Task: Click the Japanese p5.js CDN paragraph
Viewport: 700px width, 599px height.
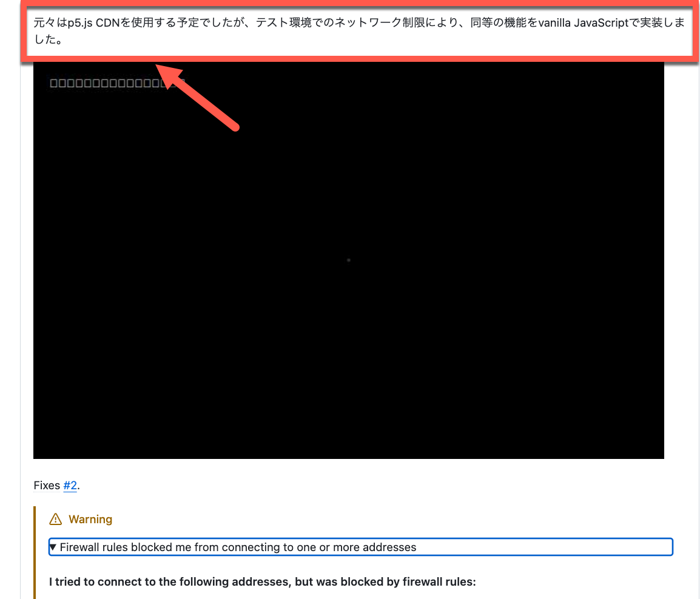Action: (x=359, y=31)
